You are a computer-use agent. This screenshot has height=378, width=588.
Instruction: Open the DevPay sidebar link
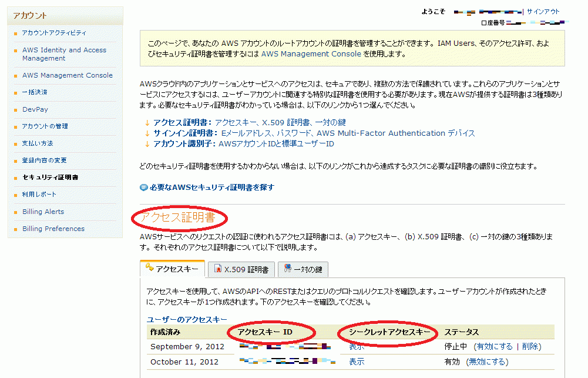(x=35, y=109)
